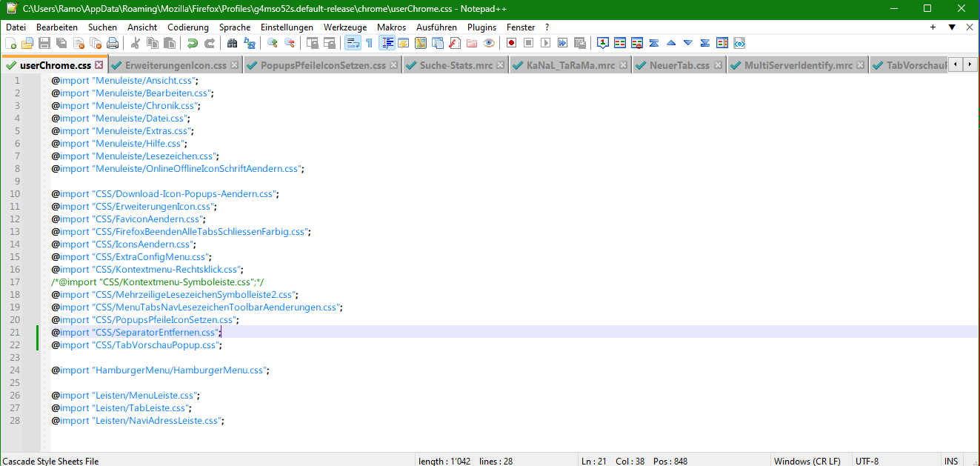This screenshot has height=466, width=980.
Task: Toggle show all characters pilcrow icon
Action: coord(369,43)
